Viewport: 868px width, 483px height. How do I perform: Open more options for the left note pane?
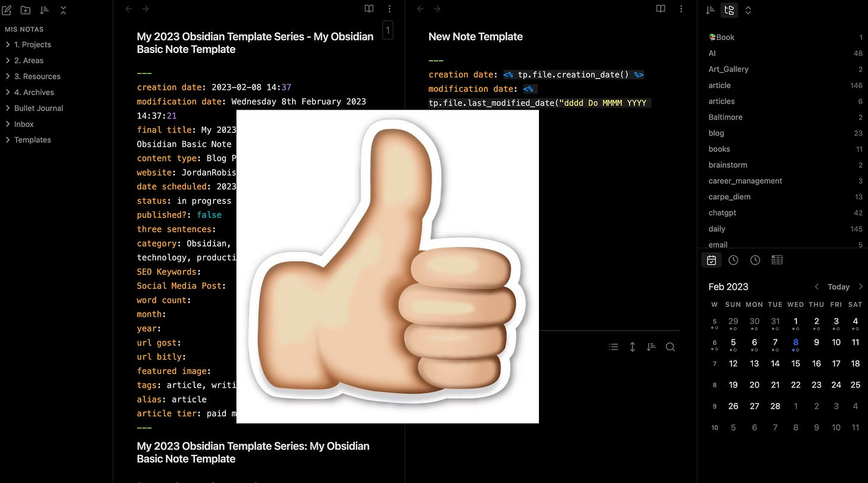[x=389, y=9]
